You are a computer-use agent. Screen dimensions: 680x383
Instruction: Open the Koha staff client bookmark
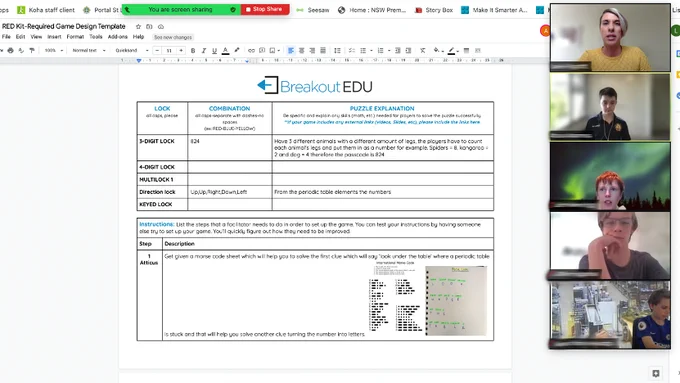[46, 10]
